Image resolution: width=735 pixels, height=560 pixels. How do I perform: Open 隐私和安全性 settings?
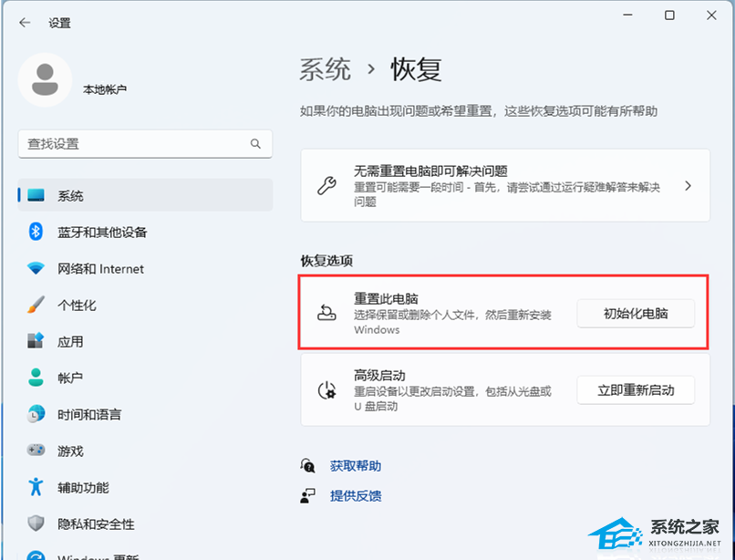[145, 524]
